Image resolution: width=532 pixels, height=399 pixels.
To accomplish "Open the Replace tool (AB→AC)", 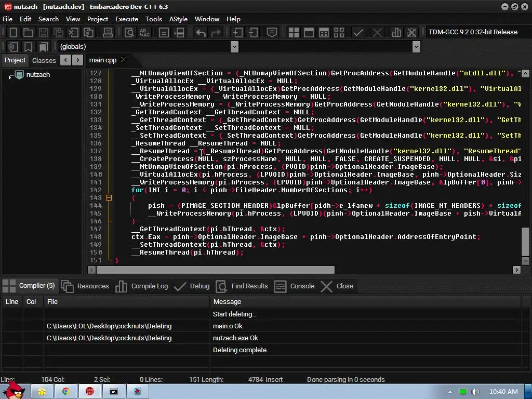I will click(144, 33).
